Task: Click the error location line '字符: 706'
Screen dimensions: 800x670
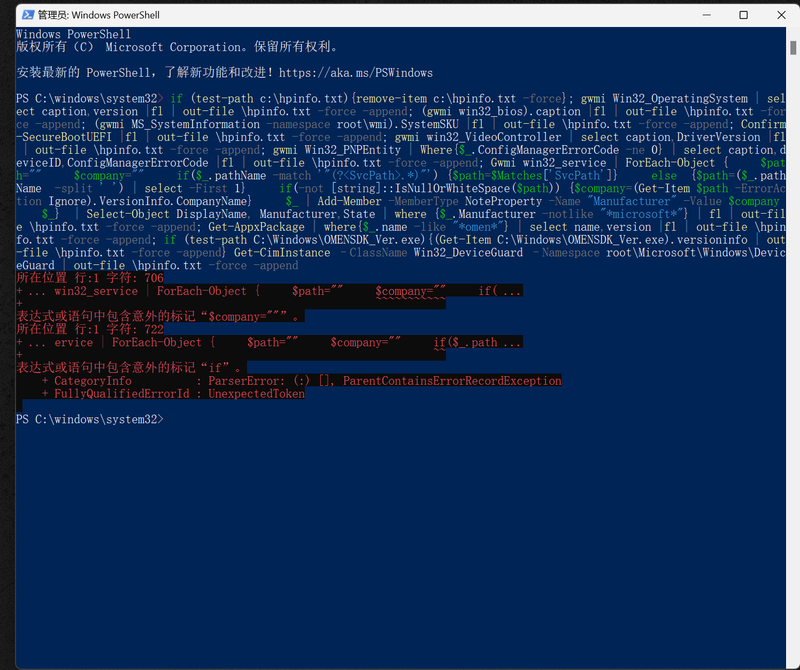Action: tap(90, 278)
